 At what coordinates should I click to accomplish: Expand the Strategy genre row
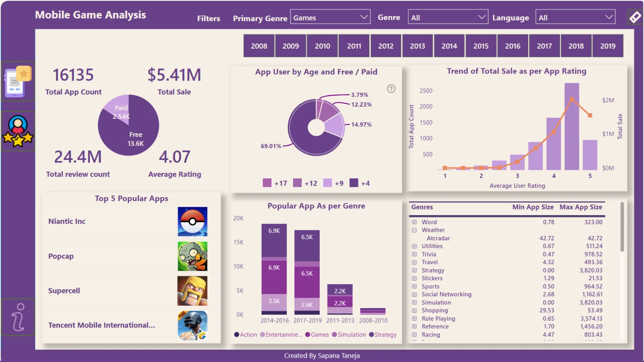click(414, 270)
